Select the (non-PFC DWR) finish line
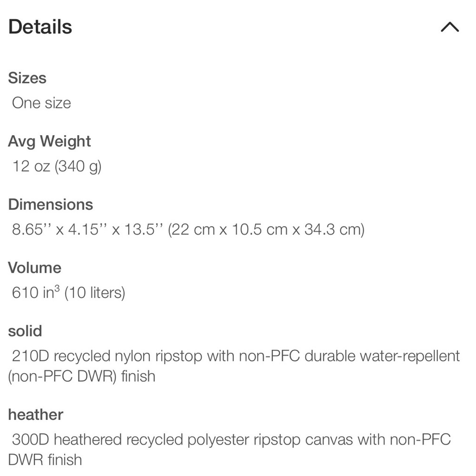Screen dimensions: 476x476 click(x=82, y=377)
